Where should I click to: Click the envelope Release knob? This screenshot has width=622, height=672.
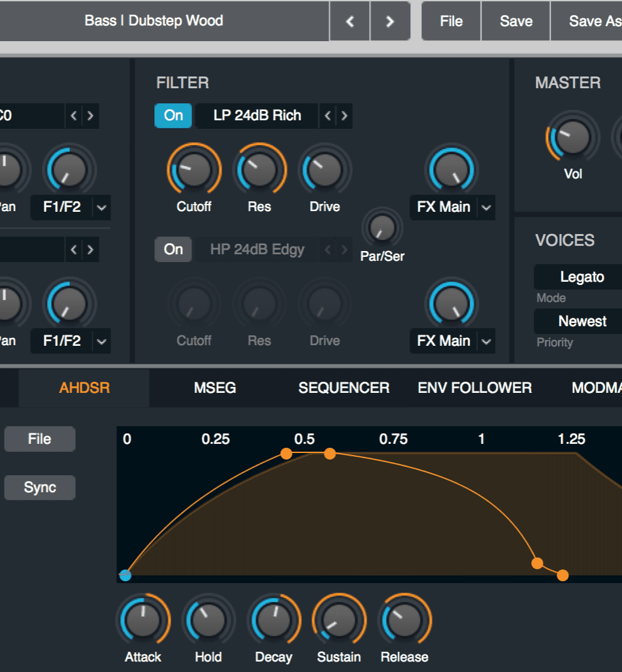(404, 620)
